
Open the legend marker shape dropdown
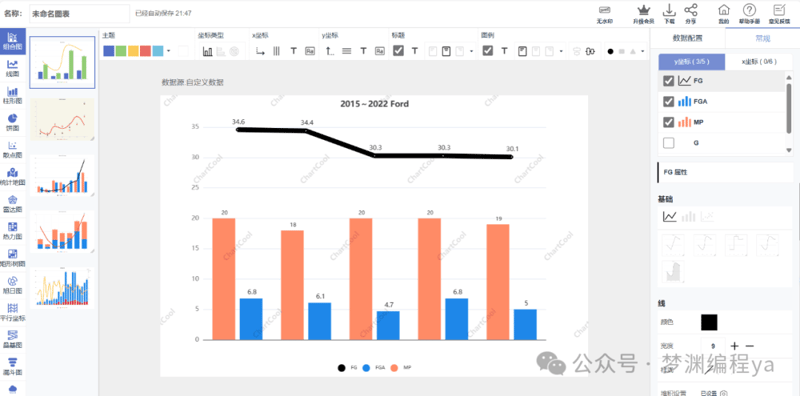[642, 51]
